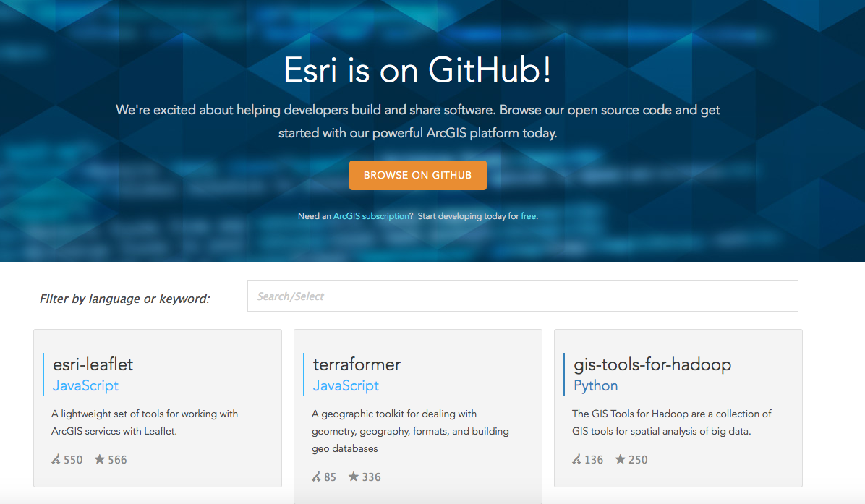Filter by JavaScript under terraformer
This screenshot has height=504, width=865.
click(x=346, y=385)
